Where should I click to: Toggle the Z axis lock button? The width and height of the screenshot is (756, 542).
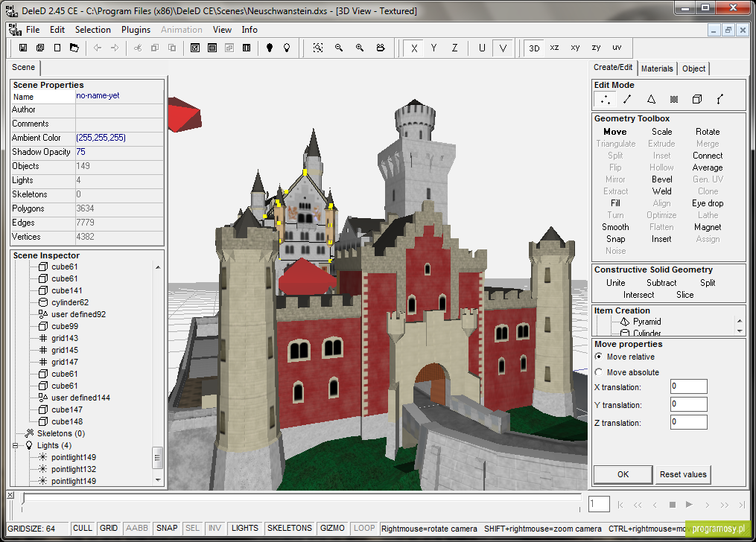coord(454,48)
